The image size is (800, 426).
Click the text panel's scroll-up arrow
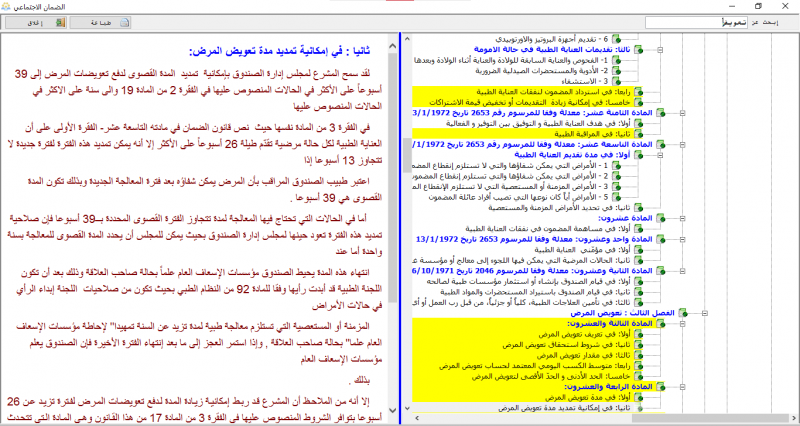tap(392, 46)
